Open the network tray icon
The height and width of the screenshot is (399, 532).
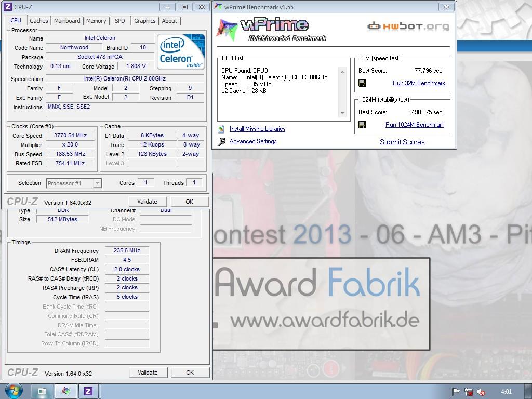tap(469, 392)
